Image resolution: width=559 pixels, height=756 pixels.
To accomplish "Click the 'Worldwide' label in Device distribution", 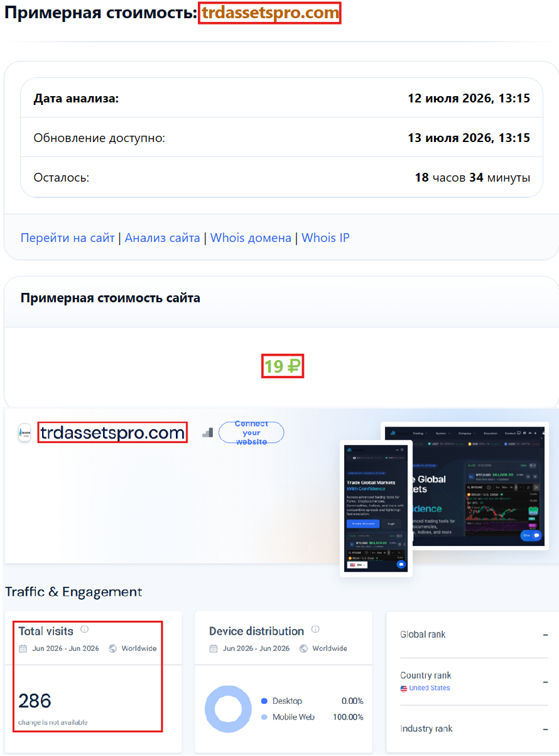I will click(x=330, y=649).
